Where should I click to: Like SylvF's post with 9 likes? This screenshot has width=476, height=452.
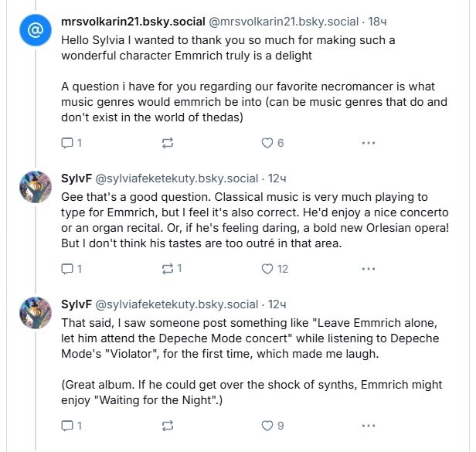pos(268,425)
